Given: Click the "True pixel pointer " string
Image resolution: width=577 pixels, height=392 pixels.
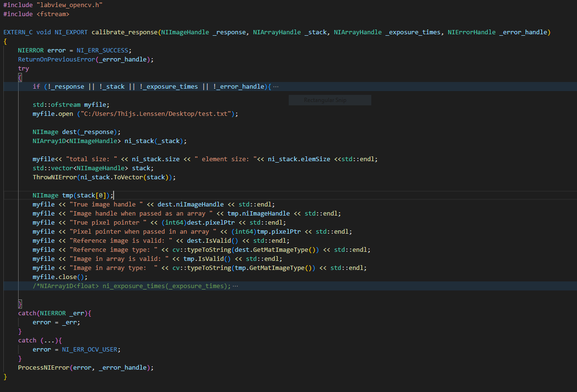Looking at the screenshot, I should [108, 222].
